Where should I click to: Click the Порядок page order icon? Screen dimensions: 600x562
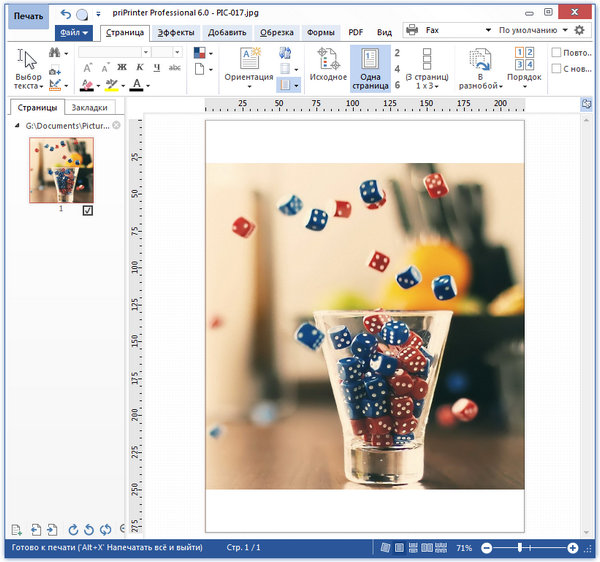click(x=524, y=59)
